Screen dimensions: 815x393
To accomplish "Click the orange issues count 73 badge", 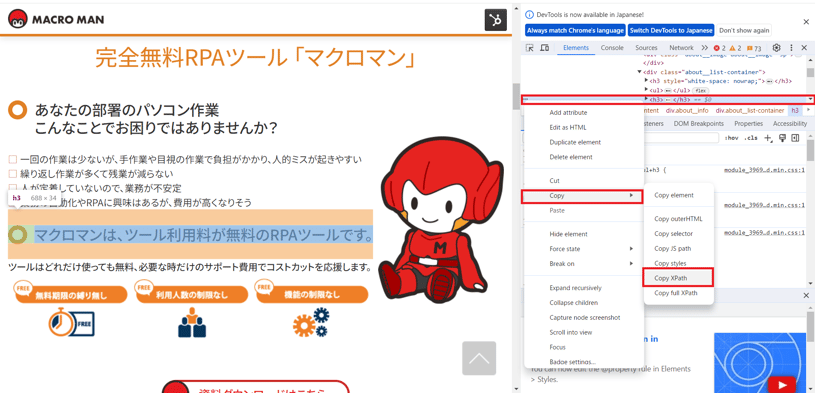I will (754, 48).
